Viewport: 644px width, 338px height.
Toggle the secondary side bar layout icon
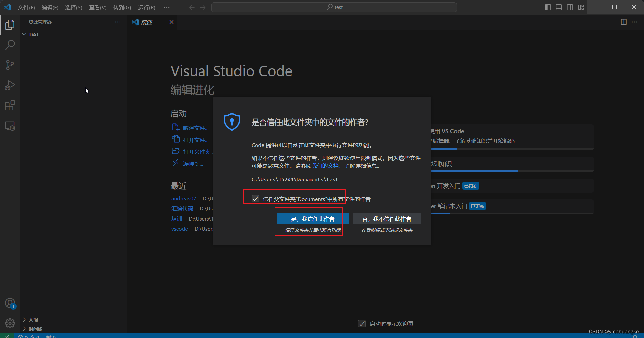(x=570, y=7)
